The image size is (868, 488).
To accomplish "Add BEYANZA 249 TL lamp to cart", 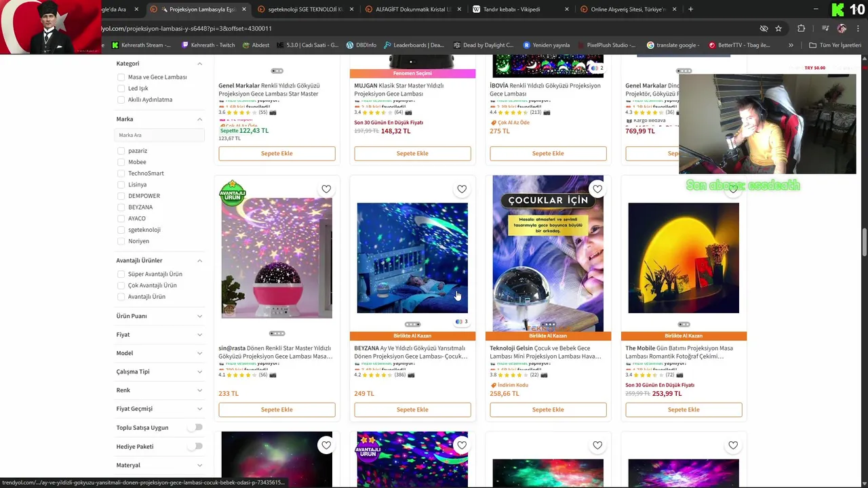I will 412,409.
